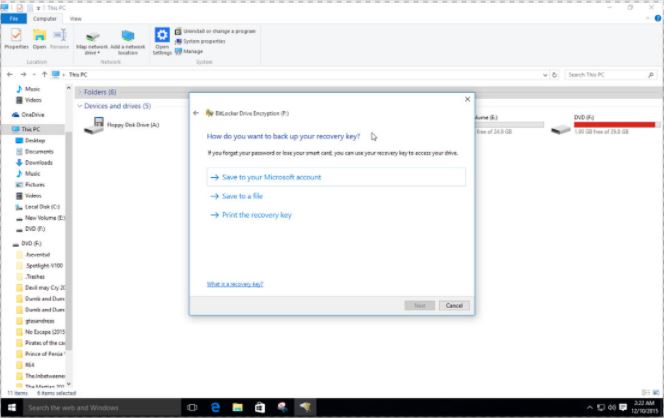Go forward using Explorer forward arrow

pyautogui.click(x=23, y=75)
